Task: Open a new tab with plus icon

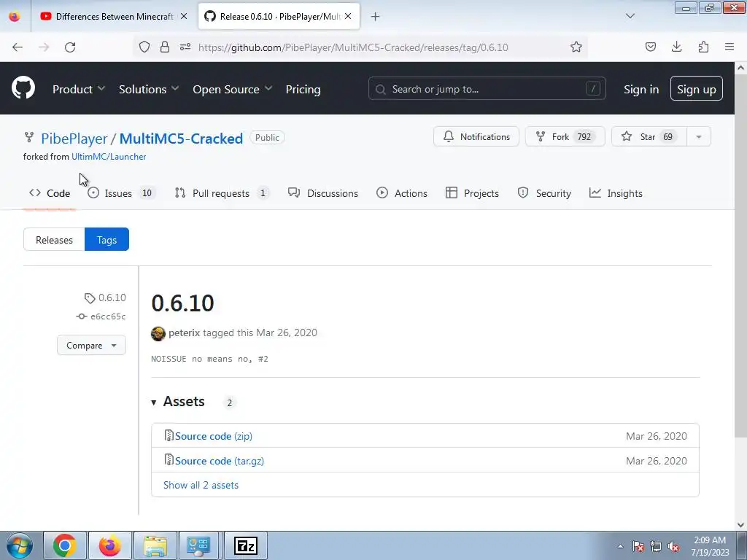Action: 376,17
